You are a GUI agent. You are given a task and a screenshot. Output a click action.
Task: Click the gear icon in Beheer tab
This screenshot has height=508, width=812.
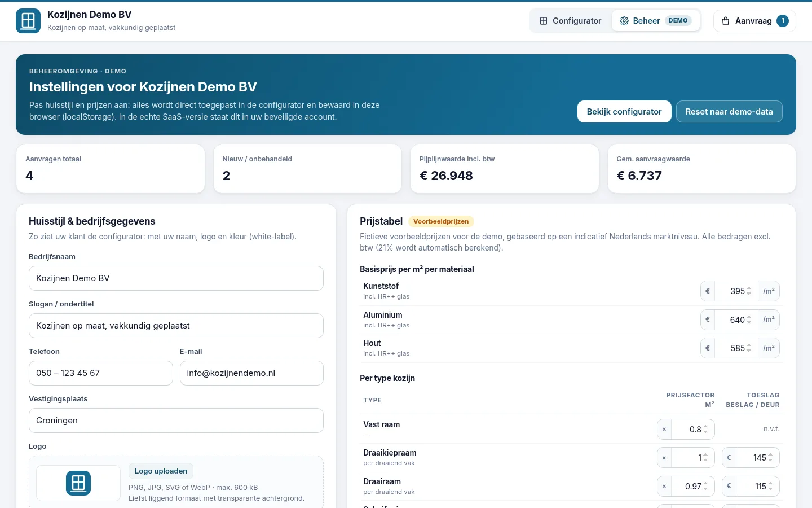click(624, 21)
